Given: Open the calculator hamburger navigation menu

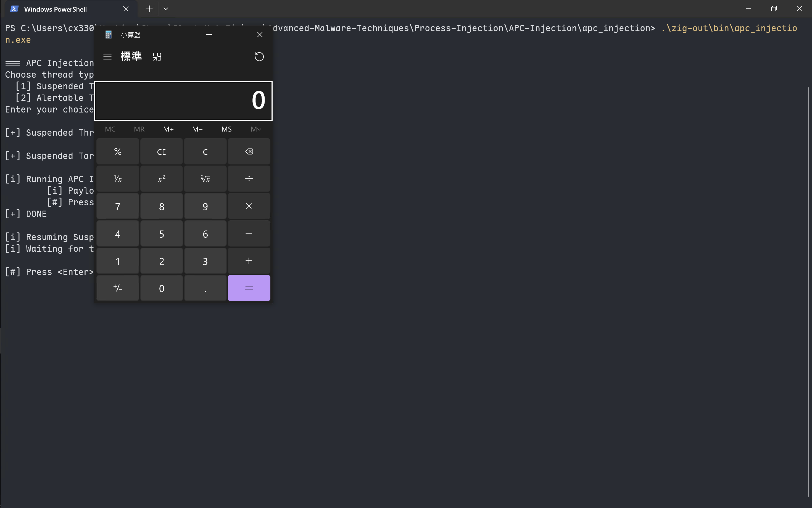Looking at the screenshot, I should point(107,57).
